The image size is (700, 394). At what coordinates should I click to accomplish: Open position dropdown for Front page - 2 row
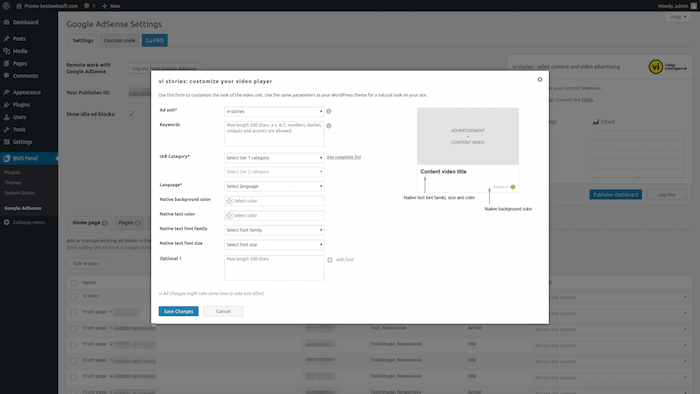click(610, 345)
